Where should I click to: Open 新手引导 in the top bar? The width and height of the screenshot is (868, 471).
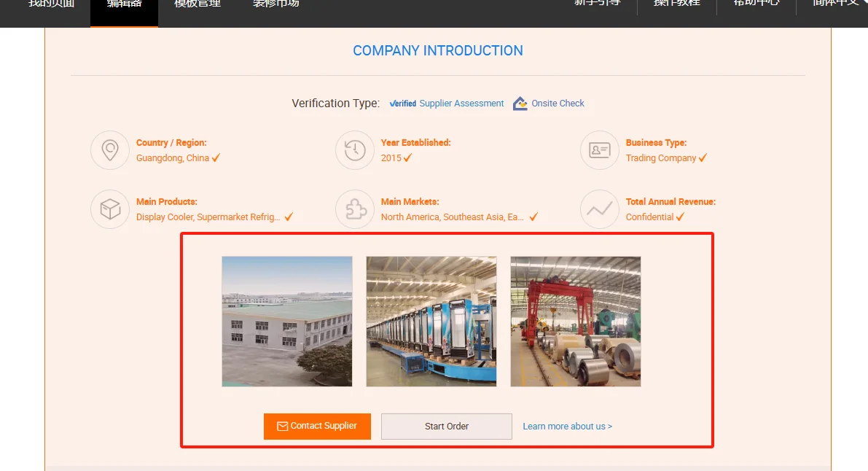[597, 4]
